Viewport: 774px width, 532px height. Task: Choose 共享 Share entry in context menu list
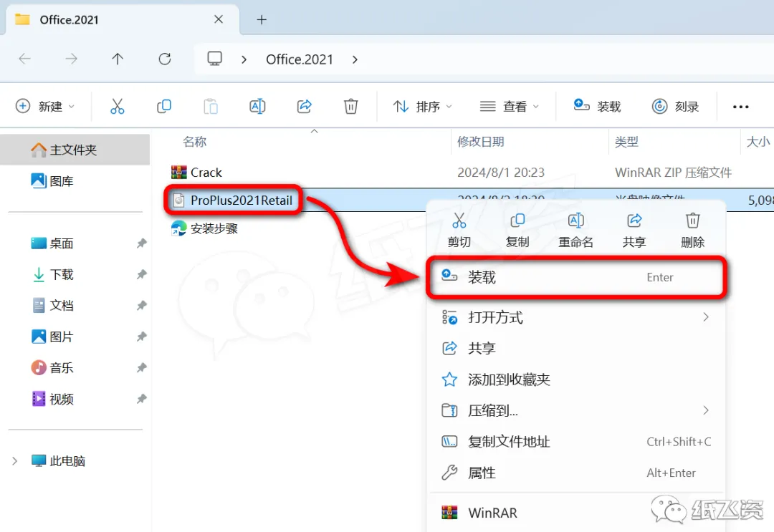pos(576,348)
